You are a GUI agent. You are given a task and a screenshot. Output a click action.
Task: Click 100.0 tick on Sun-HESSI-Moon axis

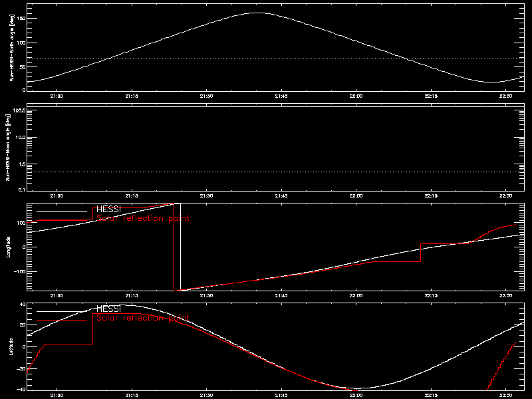[x=19, y=110]
